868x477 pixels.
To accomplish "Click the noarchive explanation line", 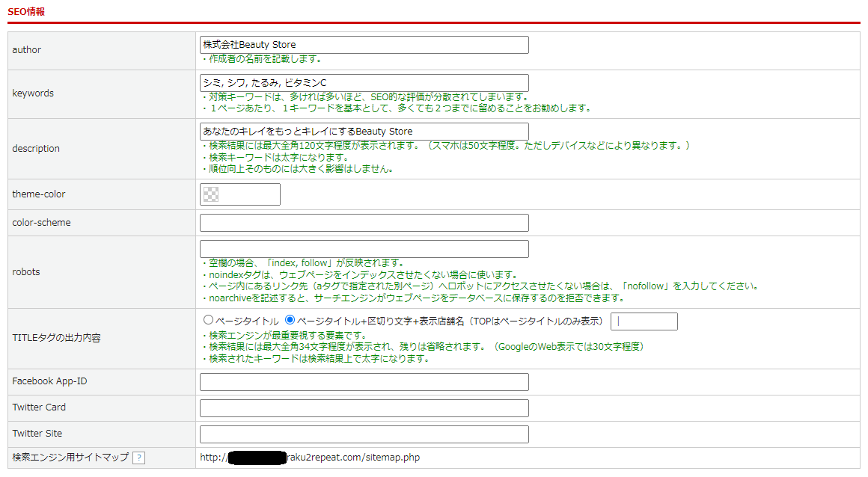I will point(413,298).
